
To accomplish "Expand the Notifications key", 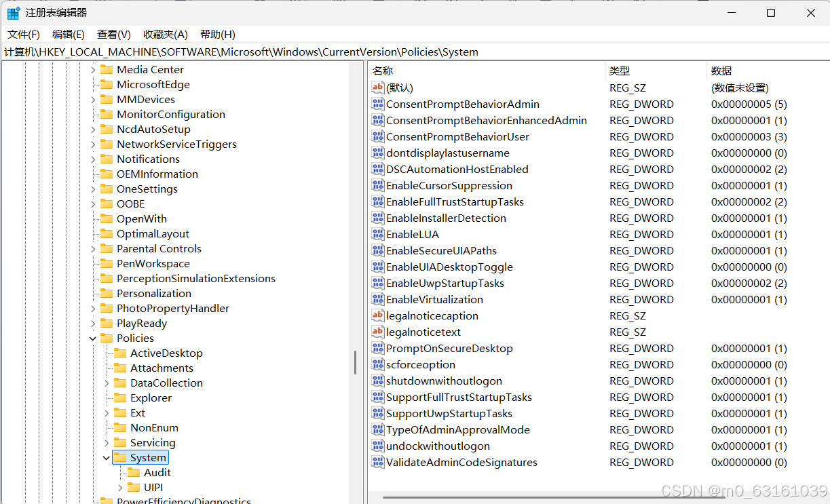I will pyautogui.click(x=93, y=159).
